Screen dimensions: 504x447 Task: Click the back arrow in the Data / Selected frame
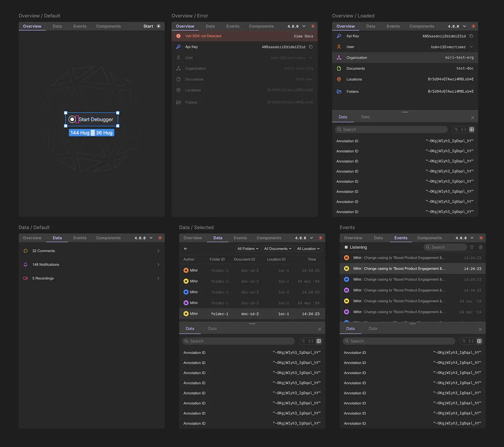point(186,248)
